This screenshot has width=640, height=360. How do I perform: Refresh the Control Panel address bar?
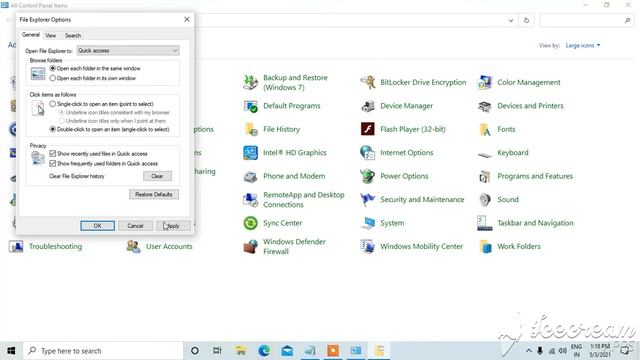[x=526, y=20]
